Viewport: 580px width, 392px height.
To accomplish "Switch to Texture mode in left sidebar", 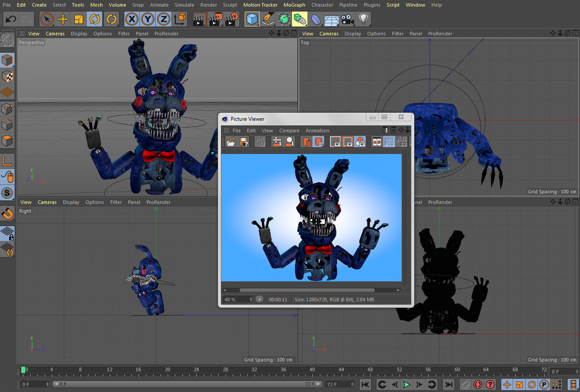I will click(7, 76).
